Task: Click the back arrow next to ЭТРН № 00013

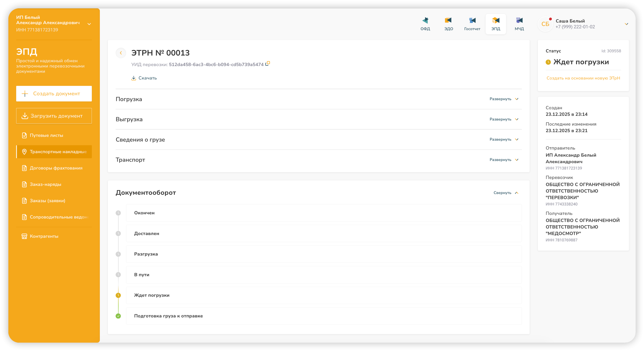Action: coord(121,53)
